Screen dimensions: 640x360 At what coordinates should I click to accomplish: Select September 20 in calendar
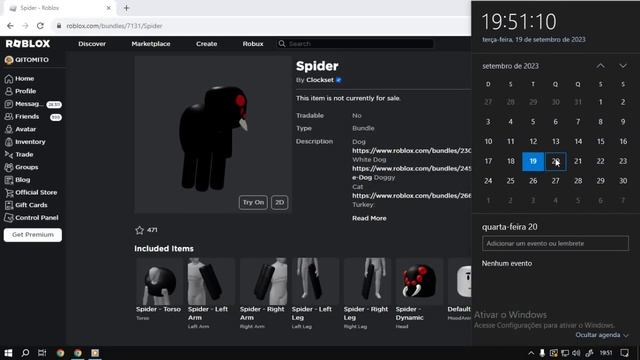coord(556,161)
